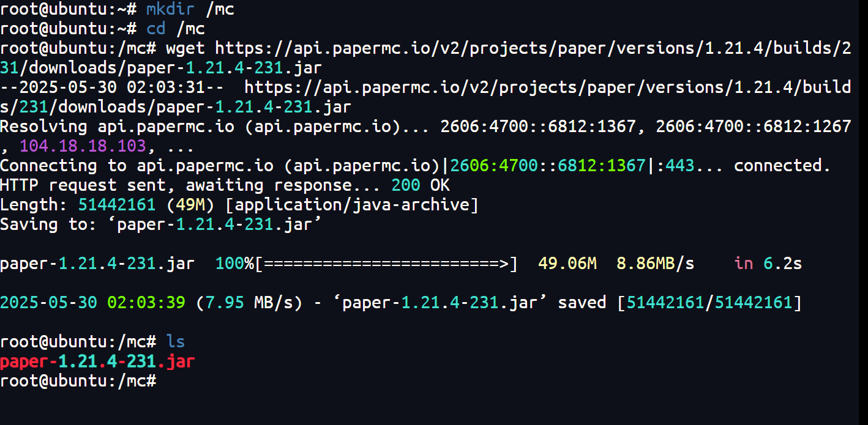
Task: Click the 'Saving to:' line
Action: click(x=161, y=224)
